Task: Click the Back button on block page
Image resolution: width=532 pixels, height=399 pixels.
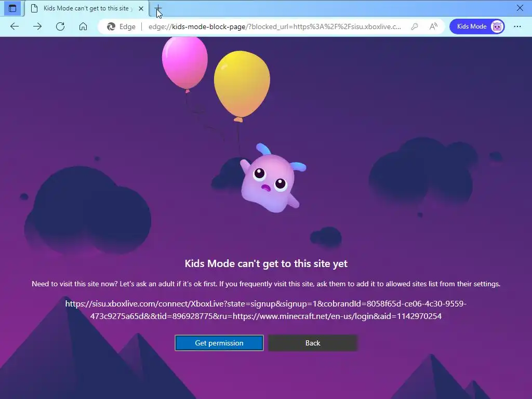Action: [313, 343]
